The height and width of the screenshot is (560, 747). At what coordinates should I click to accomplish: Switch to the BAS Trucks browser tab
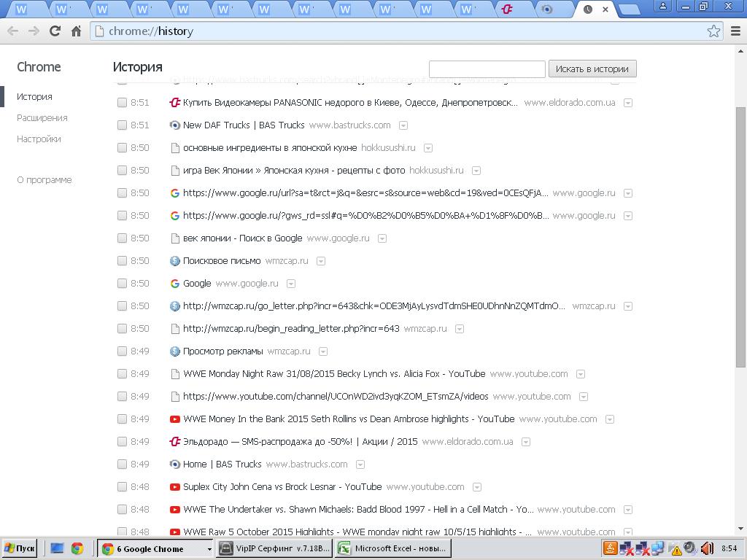click(547, 9)
